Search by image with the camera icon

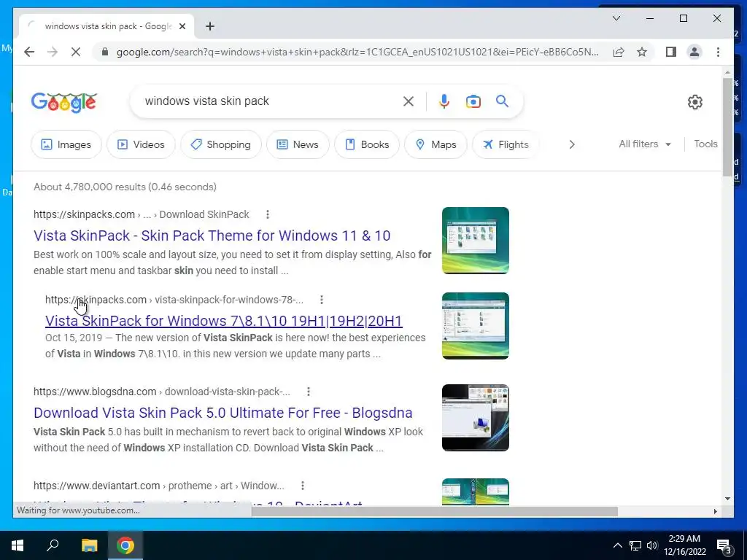[473, 101]
